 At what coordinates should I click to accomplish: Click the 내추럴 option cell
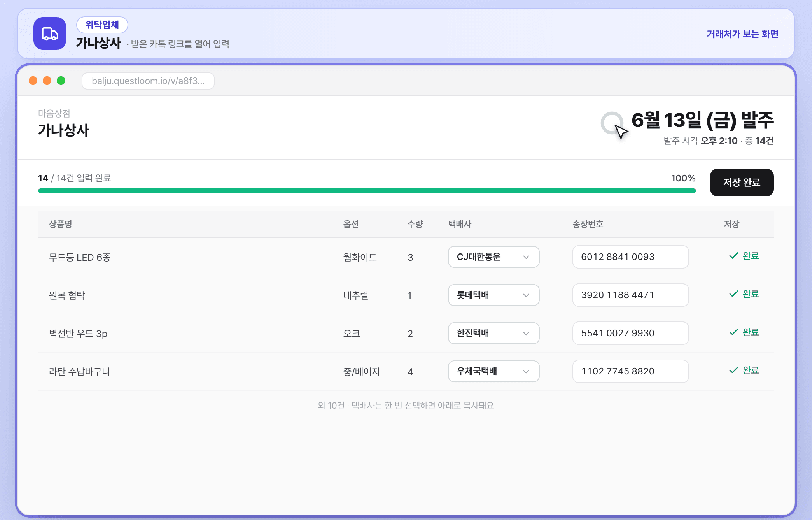point(355,295)
